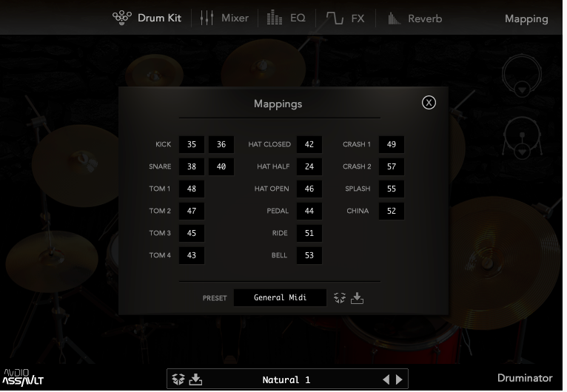Click the Reverb decay icon

coord(394,18)
